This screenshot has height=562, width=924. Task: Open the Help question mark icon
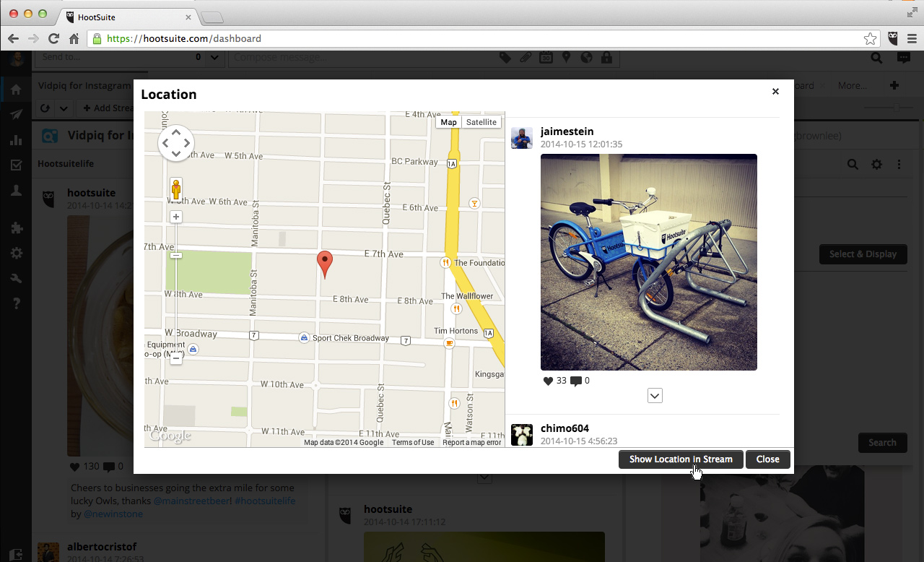(16, 303)
